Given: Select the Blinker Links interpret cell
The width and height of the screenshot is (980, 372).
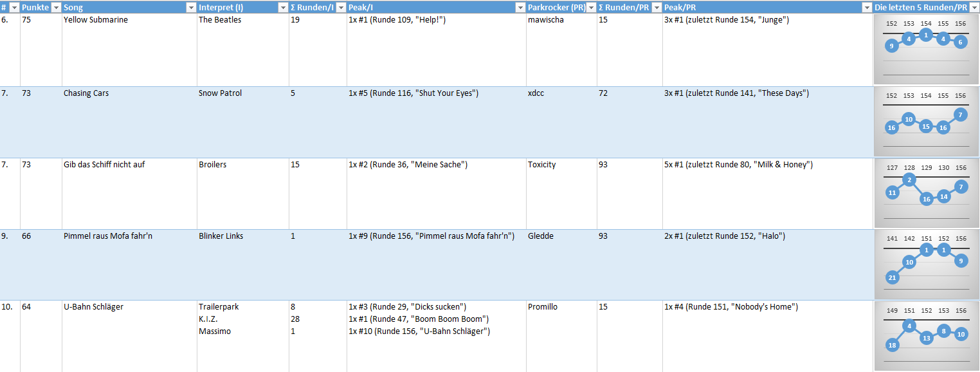Looking at the screenshot, I should click(242, 265).
